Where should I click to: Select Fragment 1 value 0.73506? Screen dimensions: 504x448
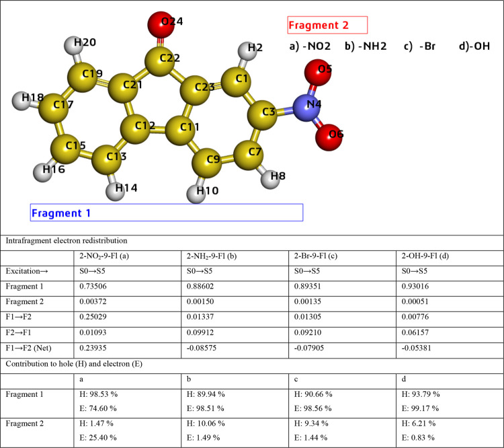(x=93, y=286)
